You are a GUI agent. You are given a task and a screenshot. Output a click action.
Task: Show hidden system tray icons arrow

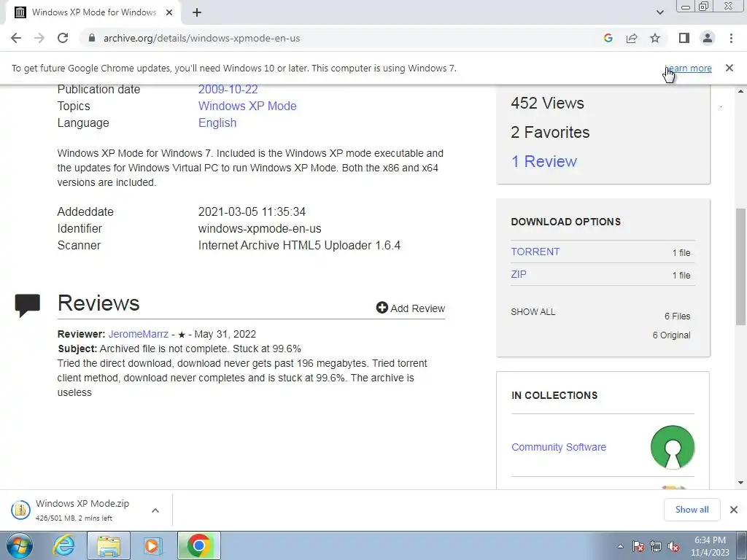[x=620, y=546]
